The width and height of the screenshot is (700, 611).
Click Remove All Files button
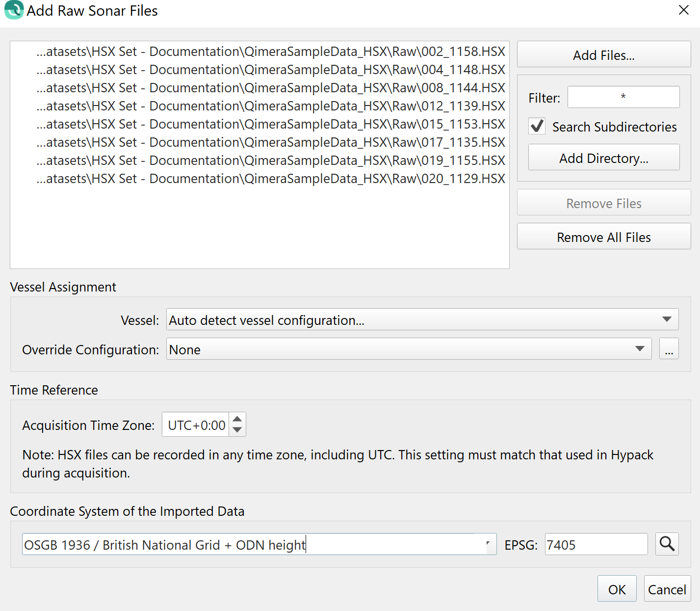point(603,237)
